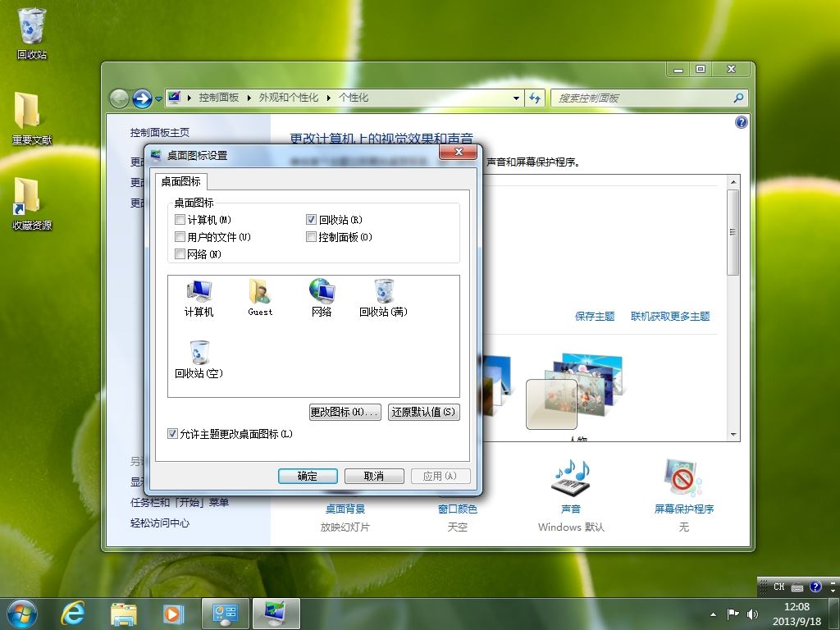
Task: Open the file explorer taskbar icon
Action: [124, 614]
